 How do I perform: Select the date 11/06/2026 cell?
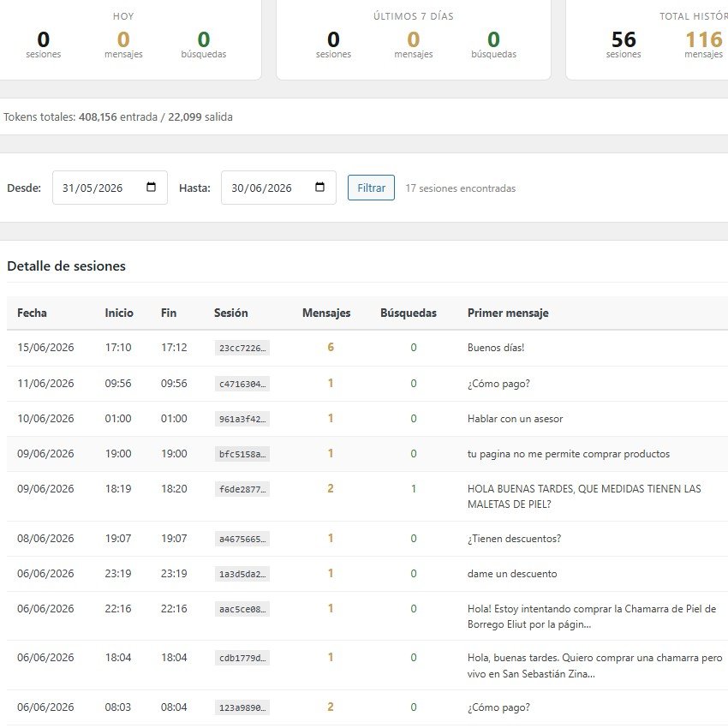click(45, 384)
